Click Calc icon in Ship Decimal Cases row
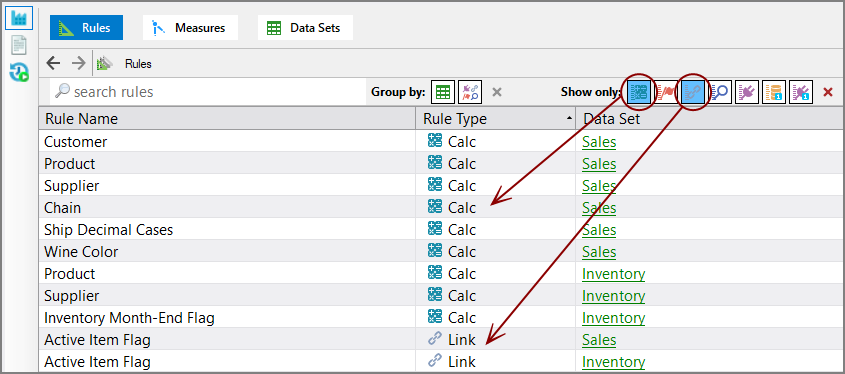This screenshot has height=374, width=845. pyautogui.click(x=434, y=228)
